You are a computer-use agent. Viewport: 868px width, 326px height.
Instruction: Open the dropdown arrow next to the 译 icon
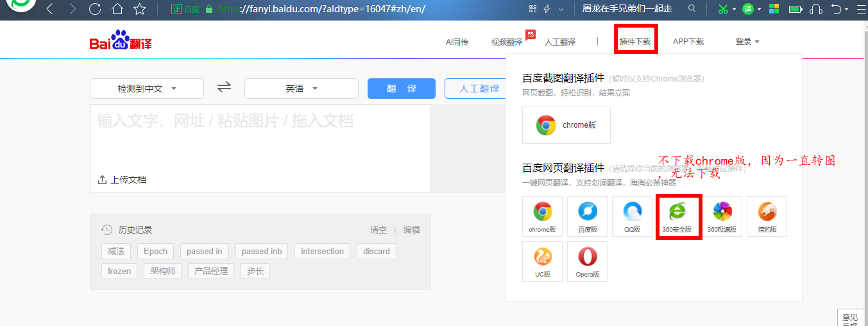pyautogui.click(x=759, y=9)
